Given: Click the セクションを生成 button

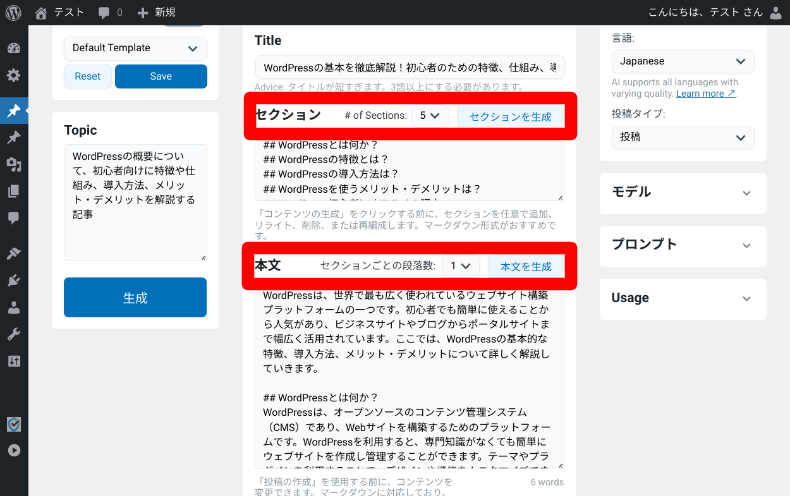Looking at the screenshot, I should 510,116.
